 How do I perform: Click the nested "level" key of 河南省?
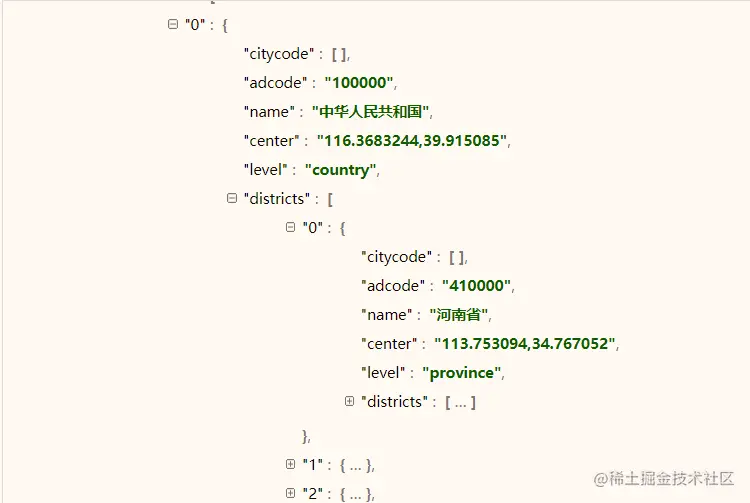coord(387,372)
